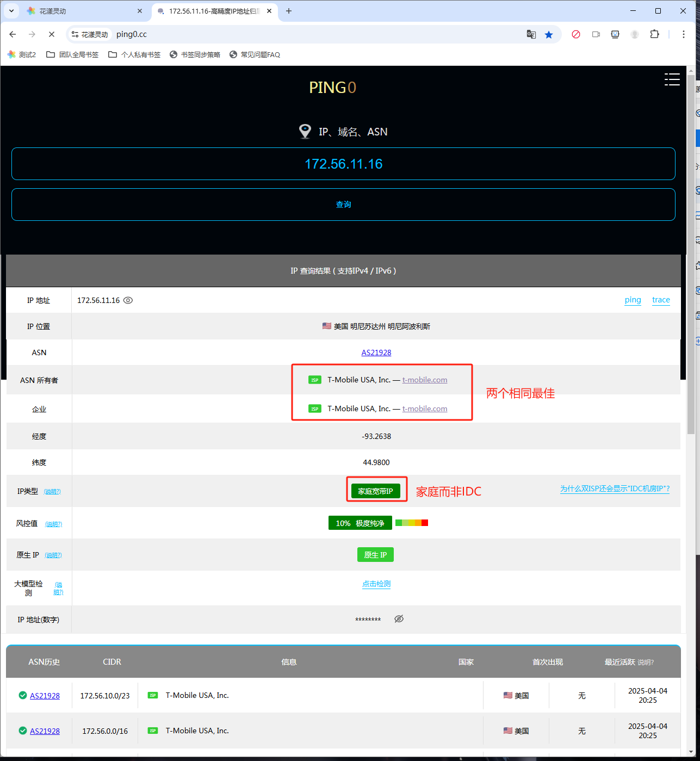Click the bookmark star icon
700x761 pixels.
point(549,34)
